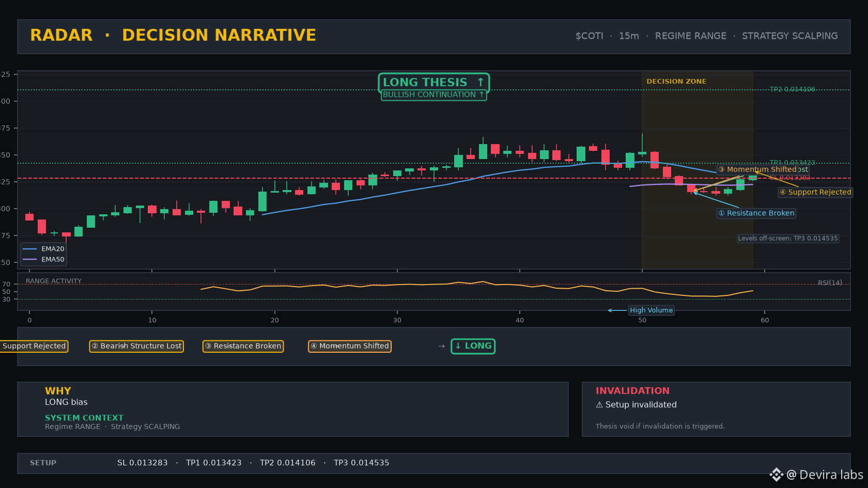Click the $COTI ticker in header

pos(590,36)
